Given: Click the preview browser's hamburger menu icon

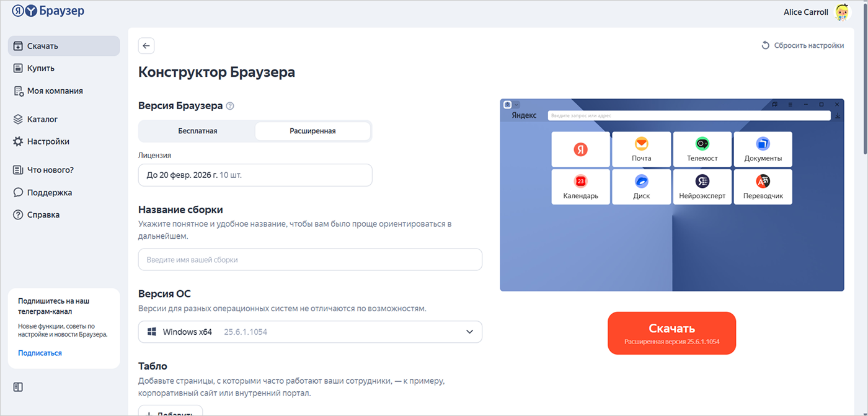Looking at the screenshot, I should [790, 104].
